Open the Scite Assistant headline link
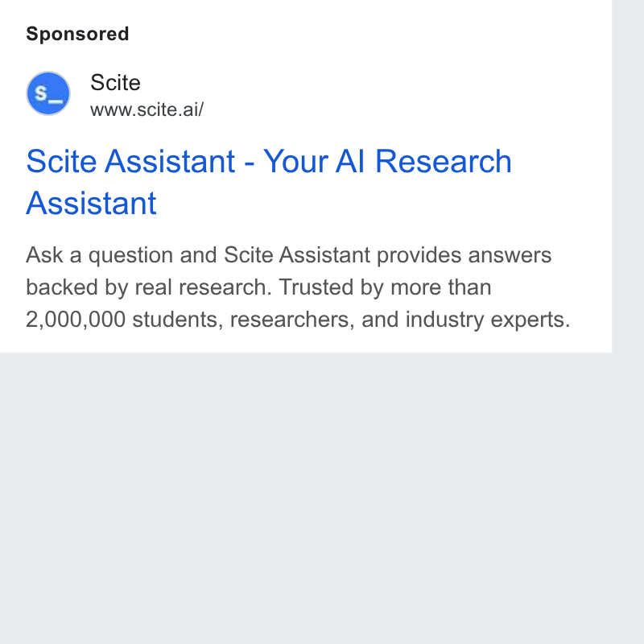Screen dimensions: 644x644 (x=269, y=182)
